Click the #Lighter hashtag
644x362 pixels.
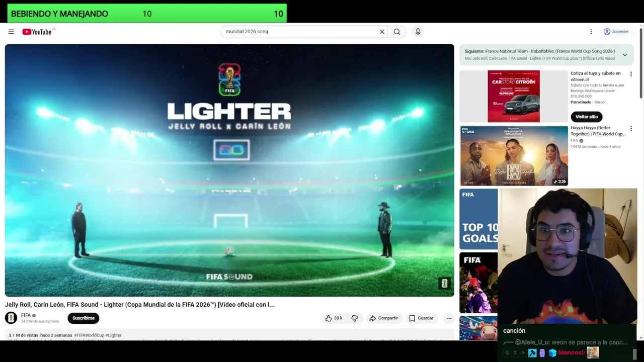(x=114, y=335)
